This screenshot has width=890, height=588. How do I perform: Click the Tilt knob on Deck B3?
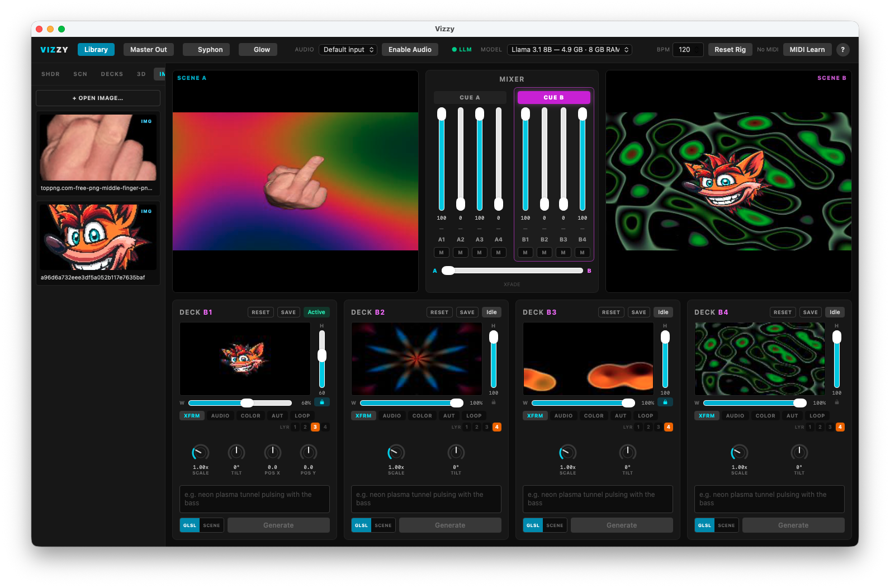tap(628, 452)
